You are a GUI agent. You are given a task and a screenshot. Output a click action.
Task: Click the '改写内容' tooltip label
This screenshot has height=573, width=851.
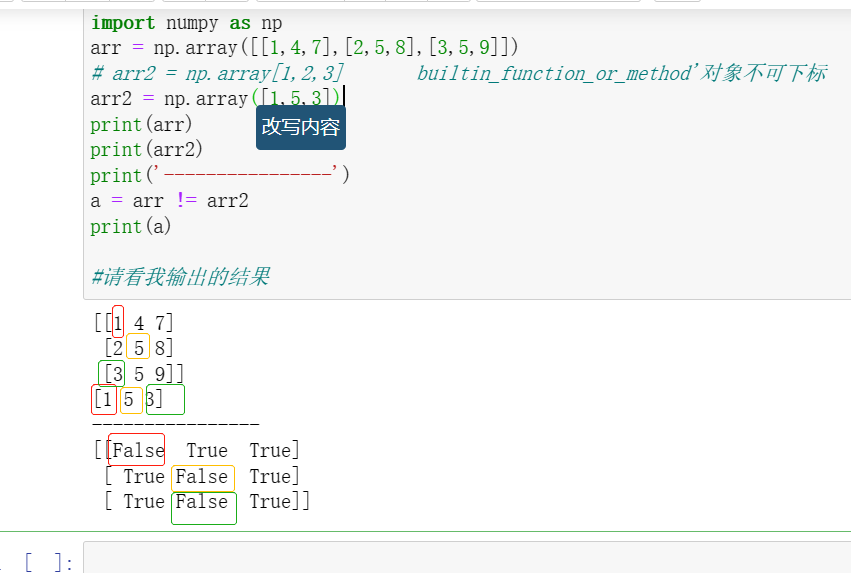(x=301, y=128)
